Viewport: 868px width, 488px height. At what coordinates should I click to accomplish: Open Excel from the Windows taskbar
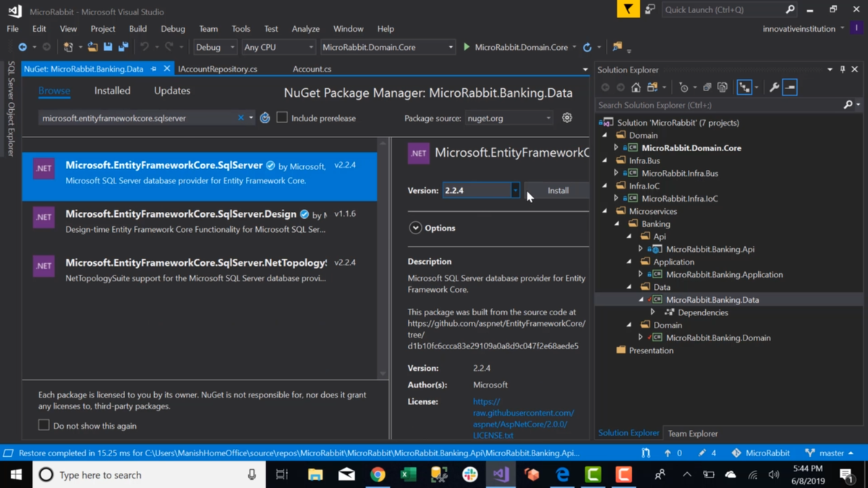408,474
